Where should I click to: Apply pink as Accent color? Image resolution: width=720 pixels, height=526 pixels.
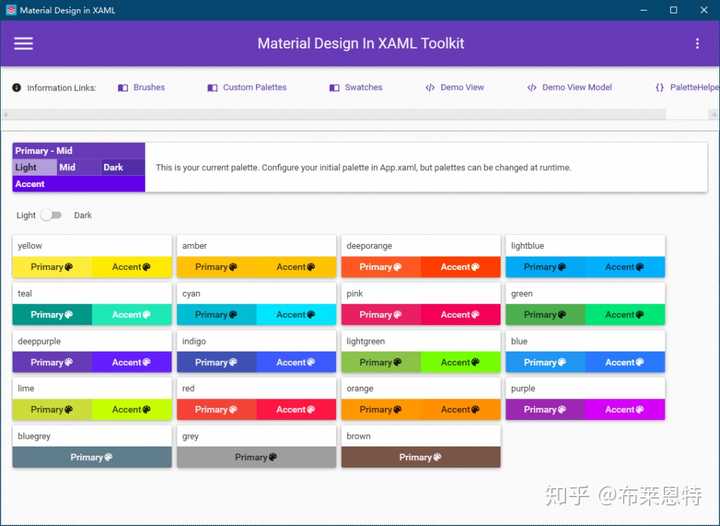click(x=460, y=315)
